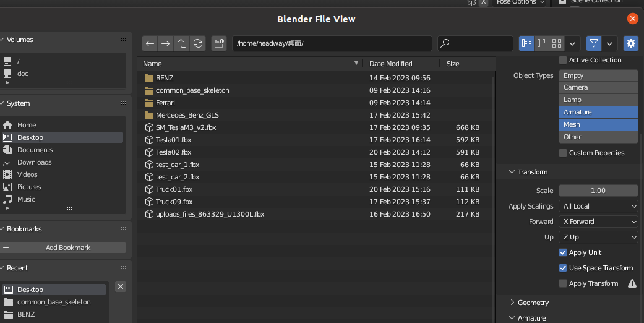The width and height of the screenshot is (644, 323).
Task: Toggle the Lamp object type
Action: pyautogui.click(x=598, y=100)
